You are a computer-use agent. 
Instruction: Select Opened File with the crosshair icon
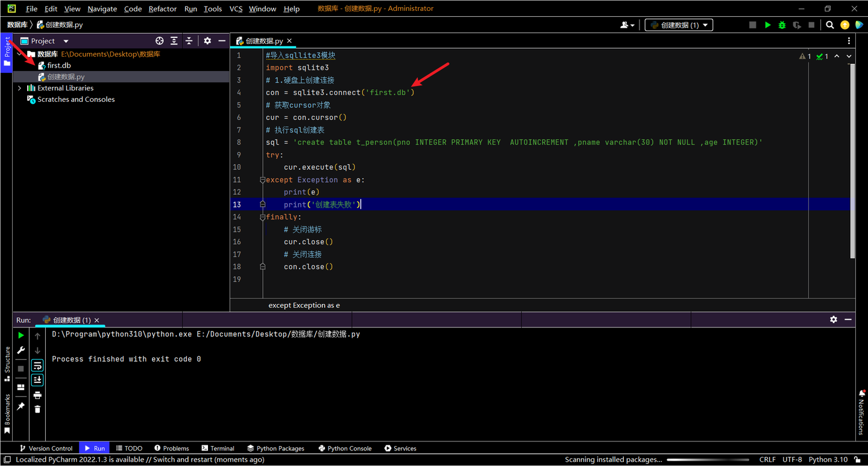pos(159,40)
